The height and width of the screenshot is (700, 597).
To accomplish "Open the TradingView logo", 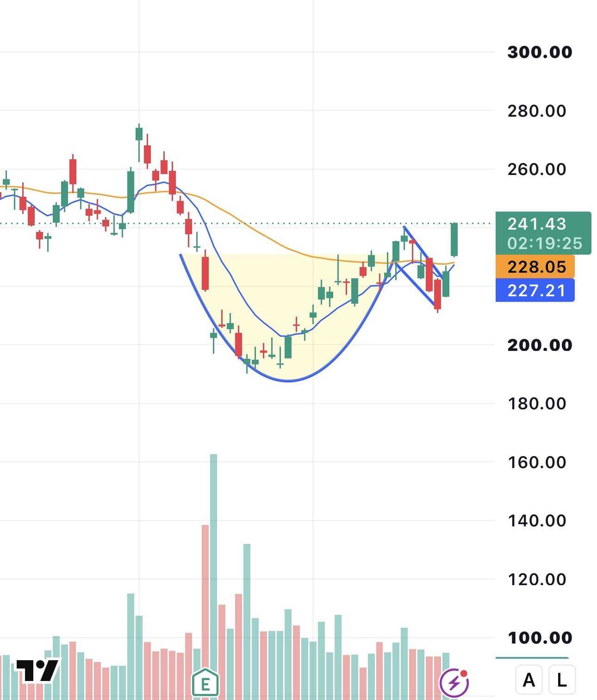I will (37, 670).
